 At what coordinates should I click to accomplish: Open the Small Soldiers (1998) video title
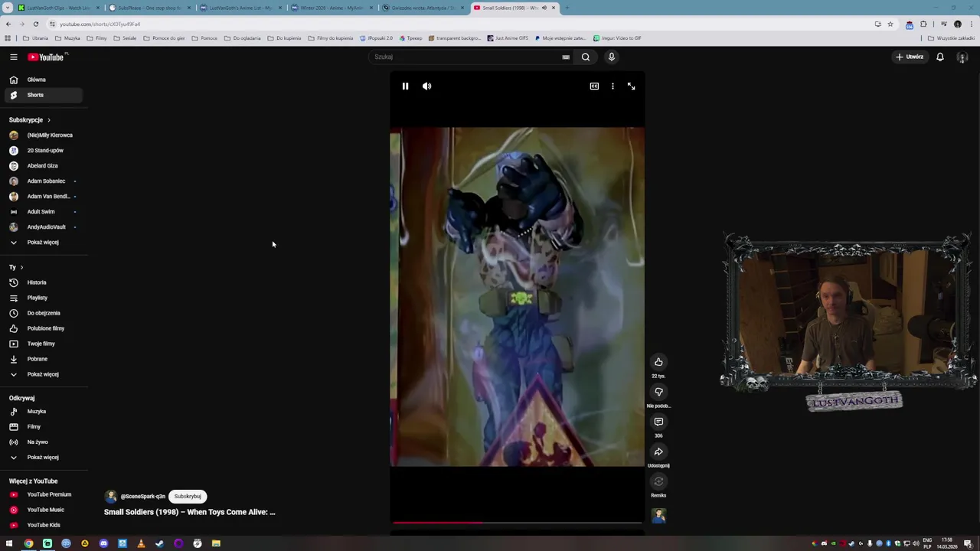pyautogui.click(x=189, y=512)
